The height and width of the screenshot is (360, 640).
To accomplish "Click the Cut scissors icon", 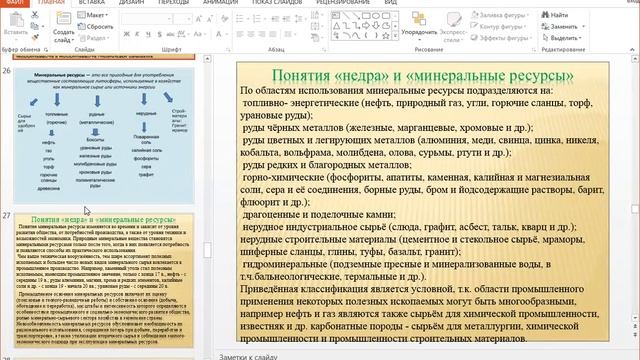I will click(x=35, y=15).
